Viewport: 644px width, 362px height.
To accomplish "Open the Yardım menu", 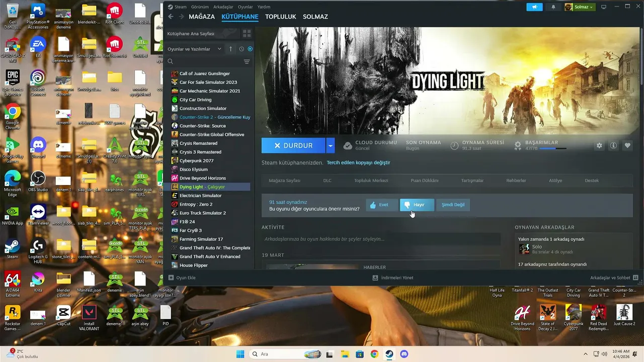I will 264,7.
